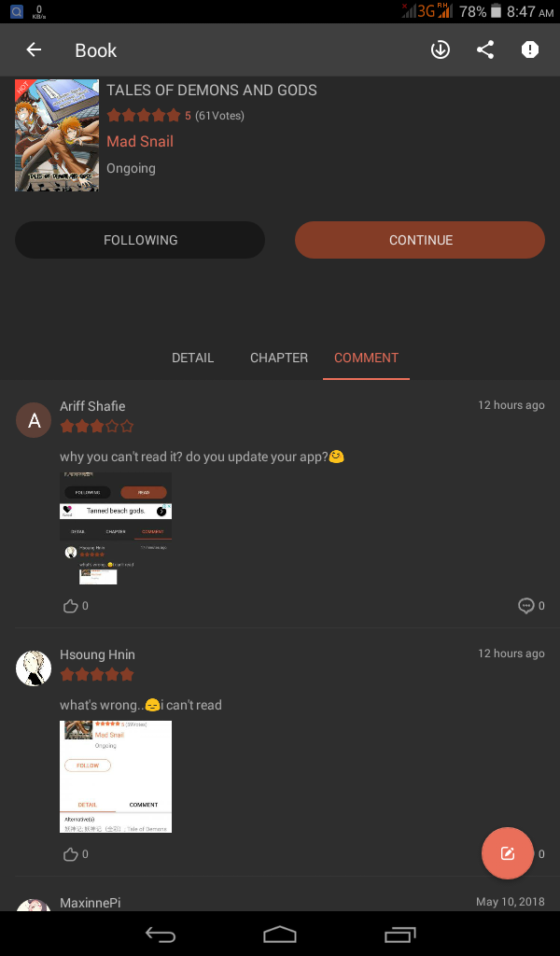The width and height of the screenshot is (560, 956).
Task: Tap the back arrow in Book header
Action: click(34, 50)
